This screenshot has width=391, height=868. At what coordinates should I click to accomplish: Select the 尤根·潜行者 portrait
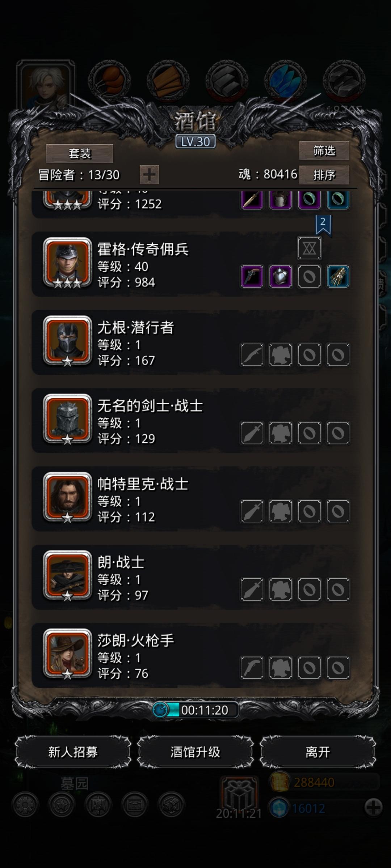point(67,341)
